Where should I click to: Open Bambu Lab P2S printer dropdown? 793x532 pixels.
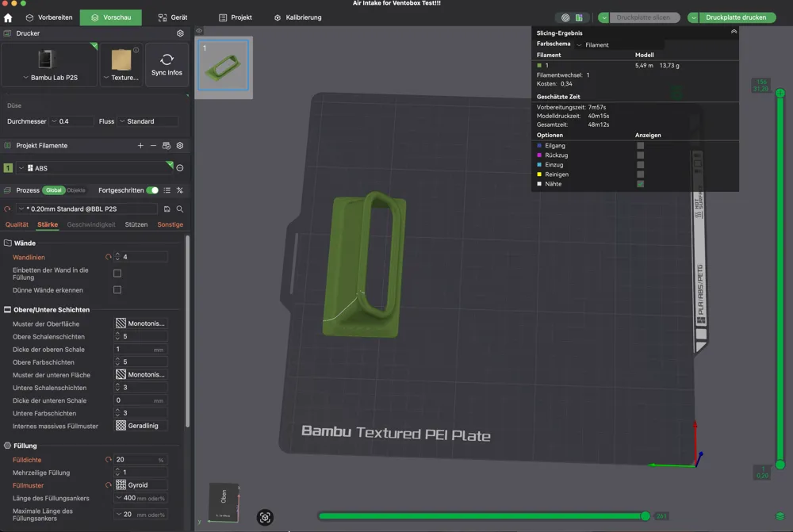click(50, 78)
